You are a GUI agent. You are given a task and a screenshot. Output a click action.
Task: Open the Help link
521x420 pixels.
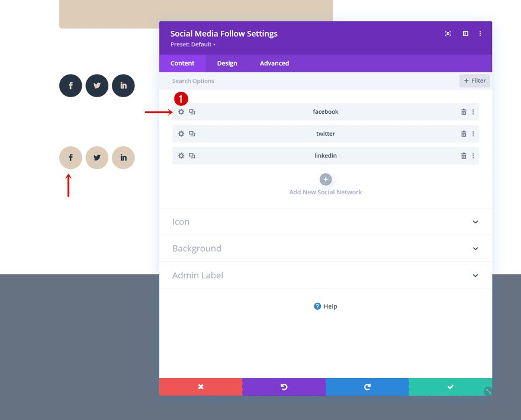point(326,306)
